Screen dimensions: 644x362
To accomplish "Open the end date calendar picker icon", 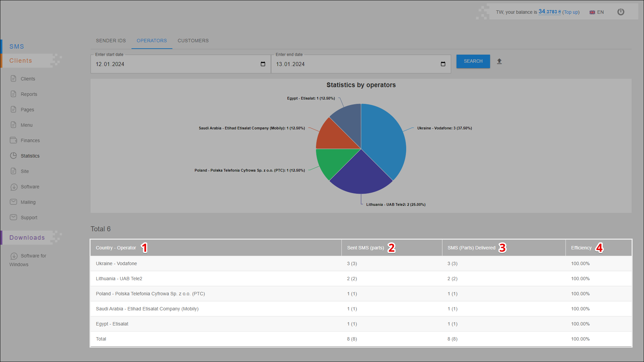I will tap(443, 64).
